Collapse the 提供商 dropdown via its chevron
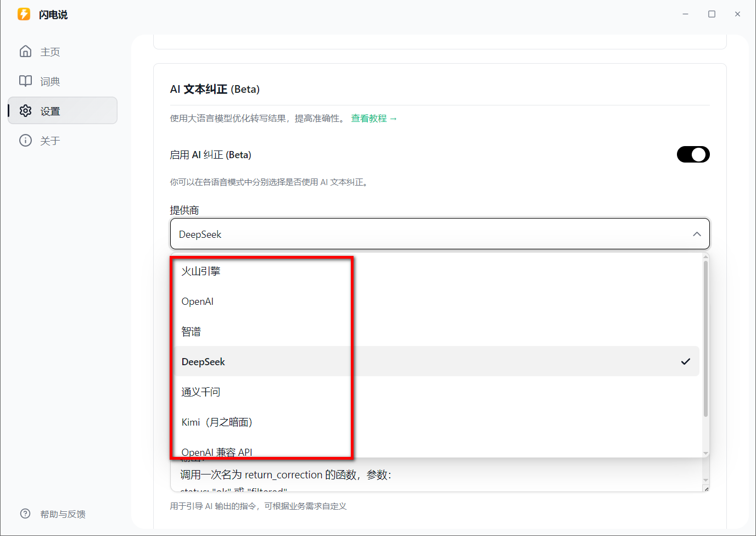This screenshot has height=536, width=756. 697,234
